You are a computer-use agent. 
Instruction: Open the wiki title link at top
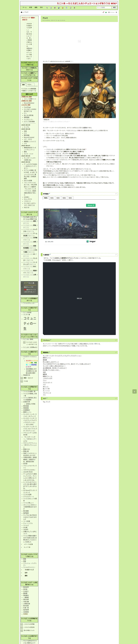[x=87, y=4]
